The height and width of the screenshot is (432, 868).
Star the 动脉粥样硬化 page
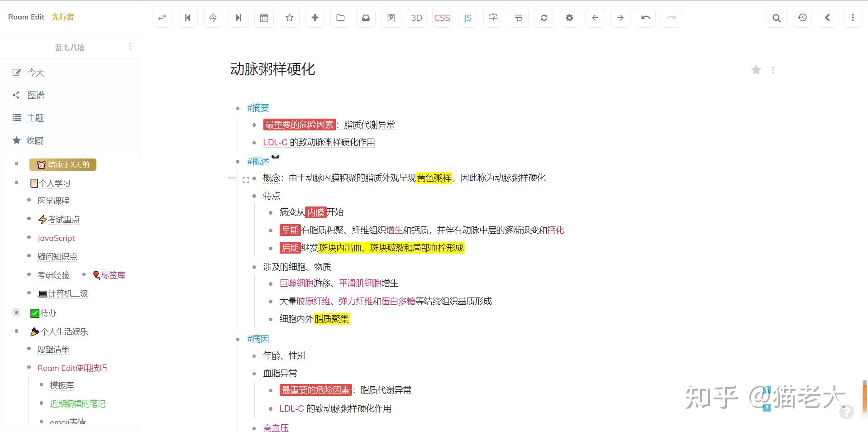756,70
